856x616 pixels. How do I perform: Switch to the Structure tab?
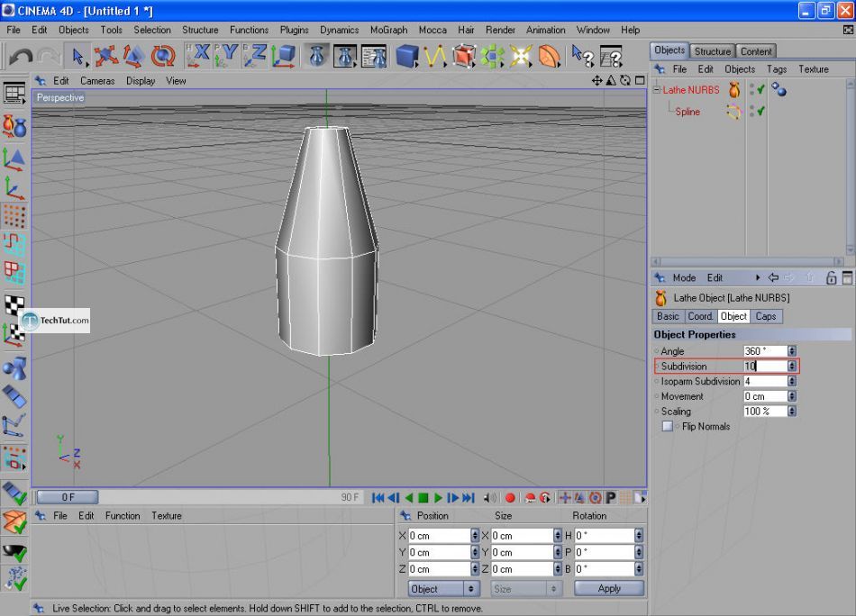712,51
